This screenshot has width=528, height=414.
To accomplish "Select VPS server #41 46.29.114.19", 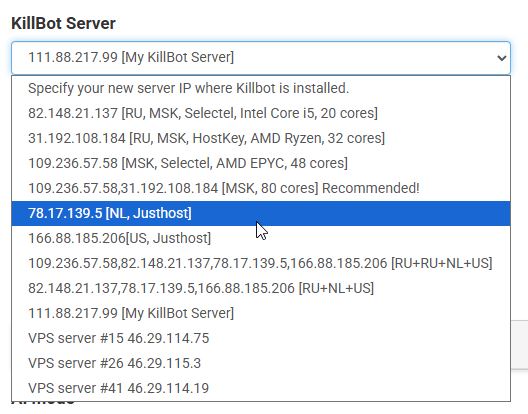I will coord(261,388).
